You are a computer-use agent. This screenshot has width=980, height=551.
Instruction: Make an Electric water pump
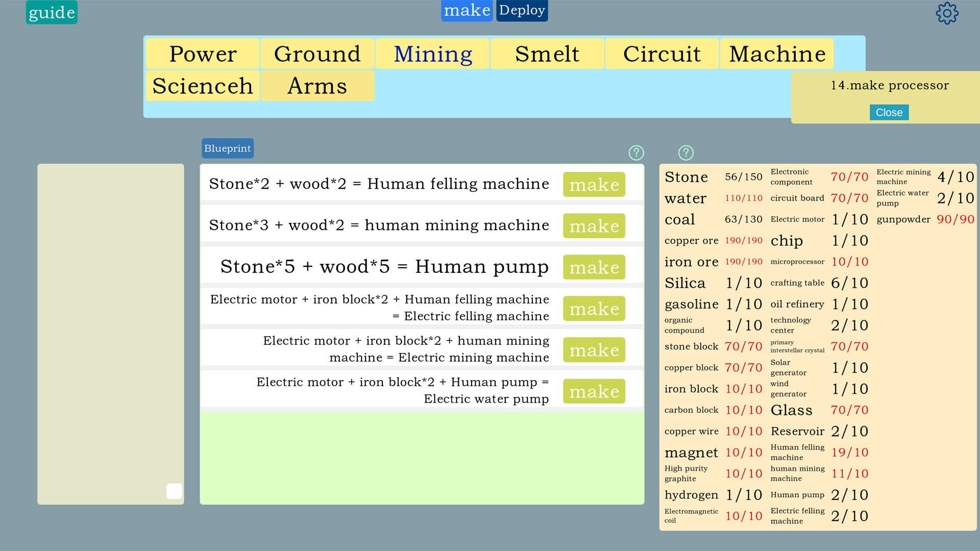594,391
